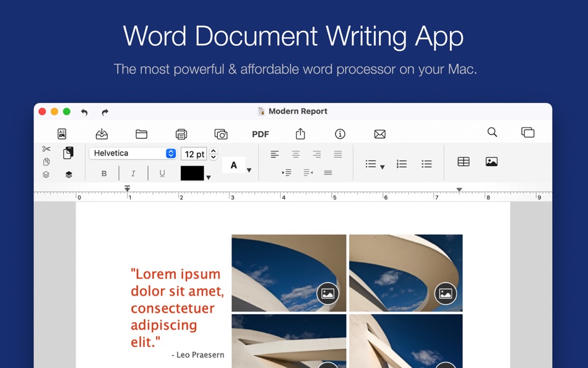Screen dimensions: 588x368
Task: Click the outlined layers stack icon
Action: click(x=46, y=175)
